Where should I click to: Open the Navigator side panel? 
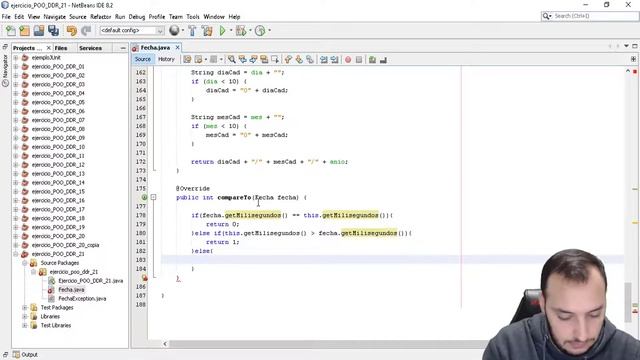click(5, 70)
